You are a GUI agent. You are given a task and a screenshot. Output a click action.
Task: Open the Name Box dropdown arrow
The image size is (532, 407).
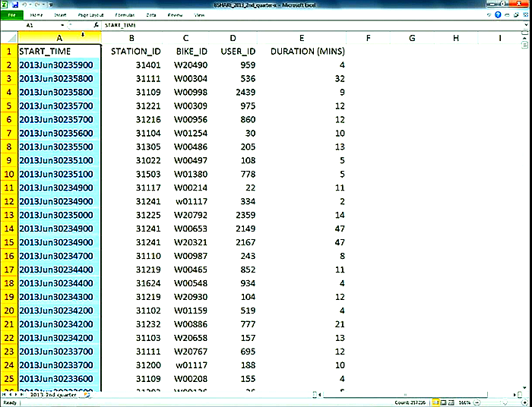coord(62,25)
